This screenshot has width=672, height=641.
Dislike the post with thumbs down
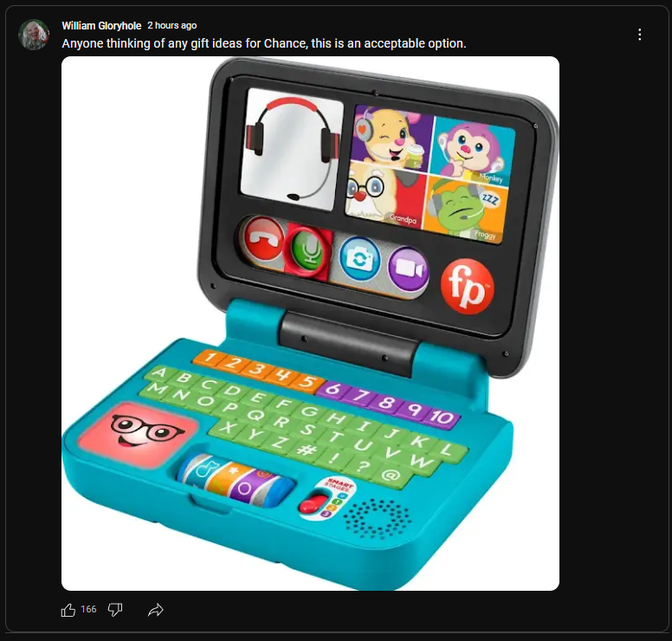[x=115, y=610]
